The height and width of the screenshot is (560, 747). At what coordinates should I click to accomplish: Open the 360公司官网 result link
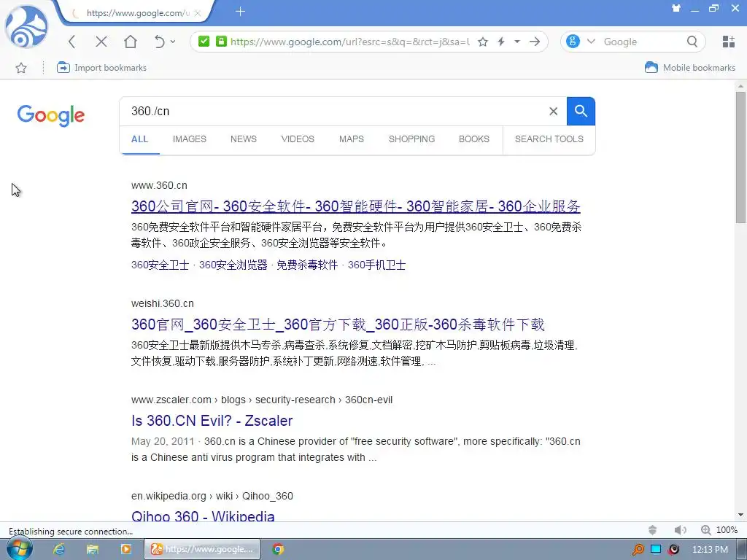[355, 206]
